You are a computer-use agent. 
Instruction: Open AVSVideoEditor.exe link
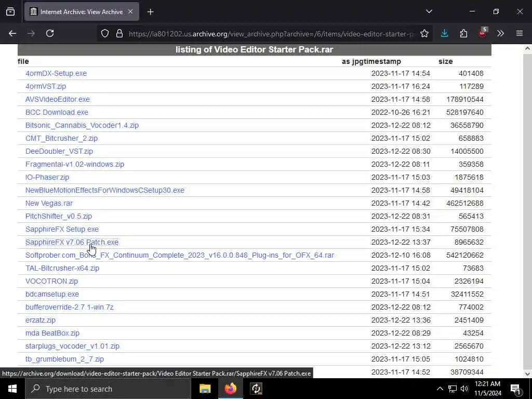[x=58, y=99]
